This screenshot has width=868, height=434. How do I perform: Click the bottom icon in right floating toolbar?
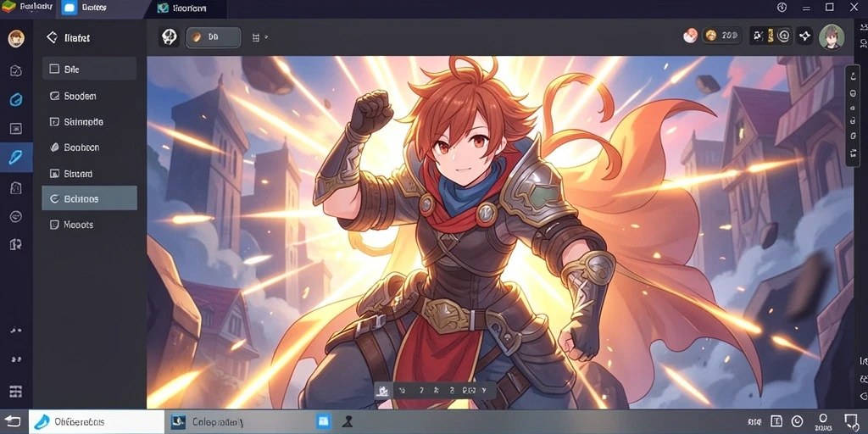[x=853, y=154]
